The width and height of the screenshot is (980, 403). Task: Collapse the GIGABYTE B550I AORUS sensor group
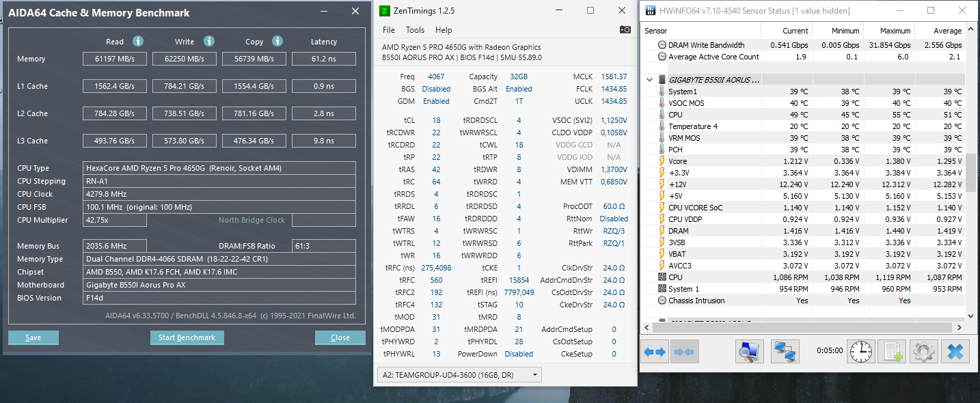(x=649, y=80)
